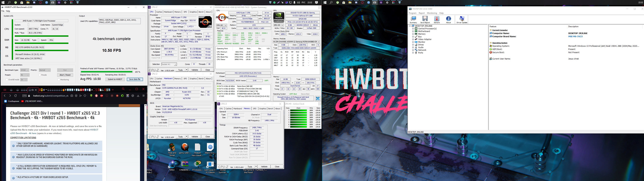Open the CPU #0 selector in HWiNFO summary
This screenshot has width=644, height=181.
222,25
